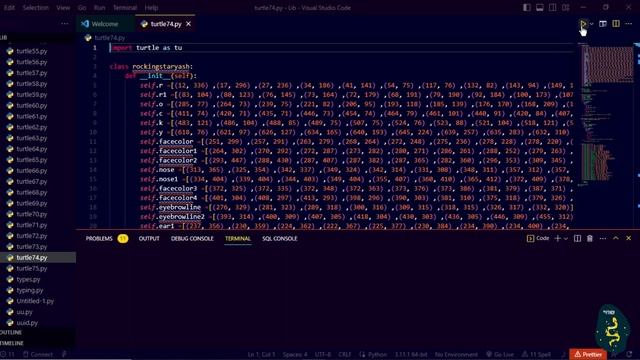The width and height of the screenshot is (640, 360).
Task: Select turtle74.py in Explorer list
Action: click(x=32, y=258)
